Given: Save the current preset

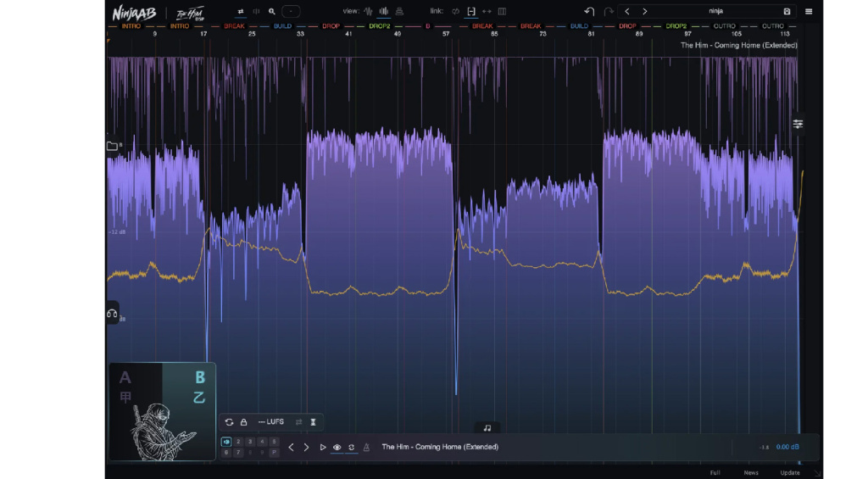Looking at the screenshot, I should 787,11.
